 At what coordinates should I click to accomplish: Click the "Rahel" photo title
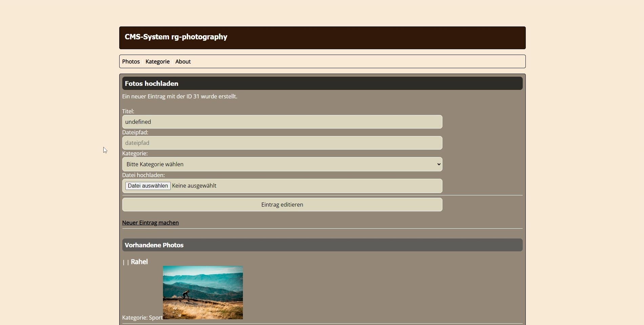pyautogui.click(x=139, y=262)
